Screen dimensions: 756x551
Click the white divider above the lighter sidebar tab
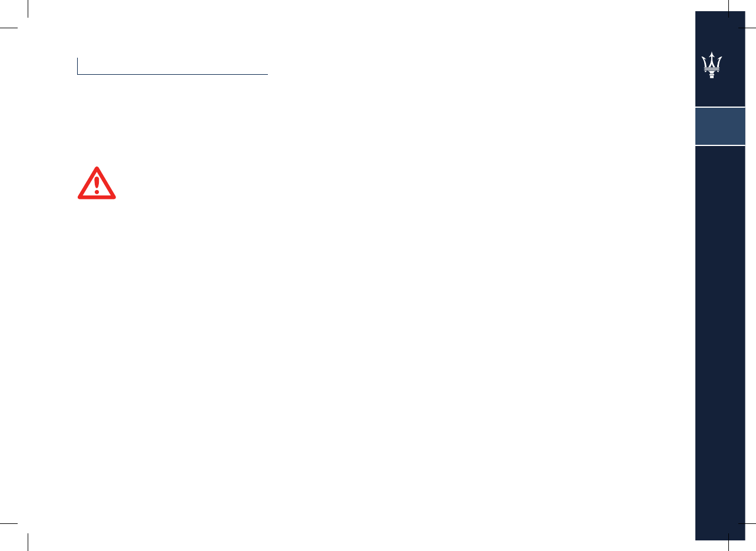720,107
